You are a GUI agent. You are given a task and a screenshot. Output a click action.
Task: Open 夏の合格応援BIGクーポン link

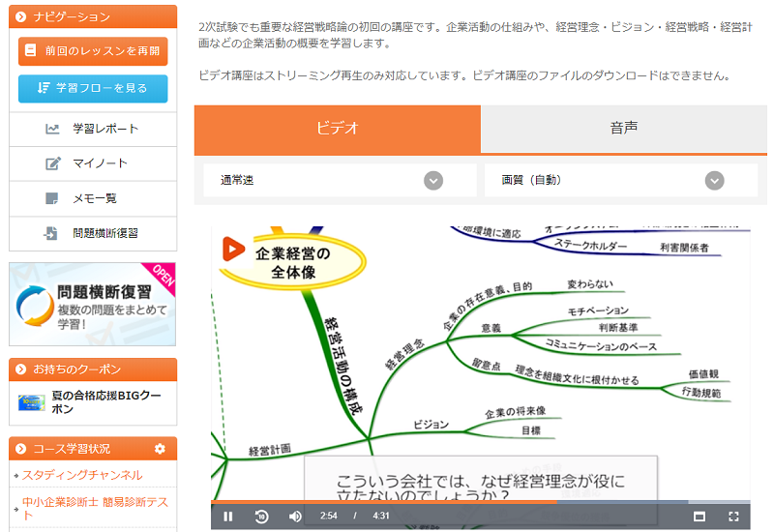click(x=106, y=402)
